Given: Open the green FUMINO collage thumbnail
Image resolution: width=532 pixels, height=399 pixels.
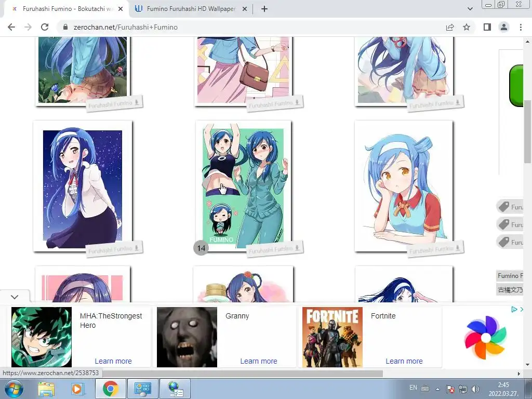Looking at the screenshot, I should [243, 185].
